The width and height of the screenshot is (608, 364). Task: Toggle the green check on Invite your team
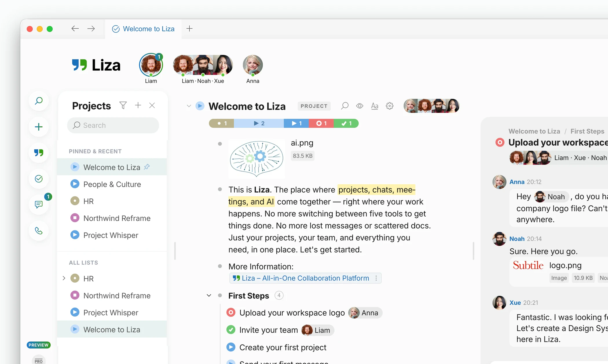coord(231,330)
